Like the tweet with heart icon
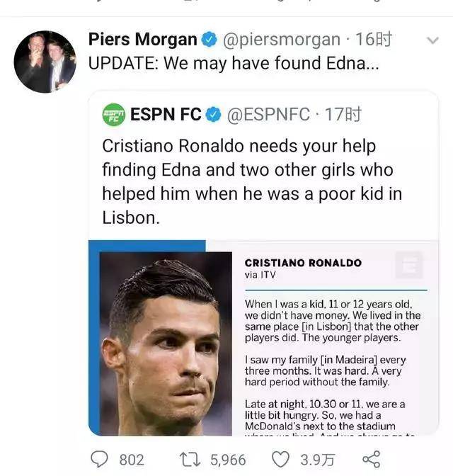 282,459
